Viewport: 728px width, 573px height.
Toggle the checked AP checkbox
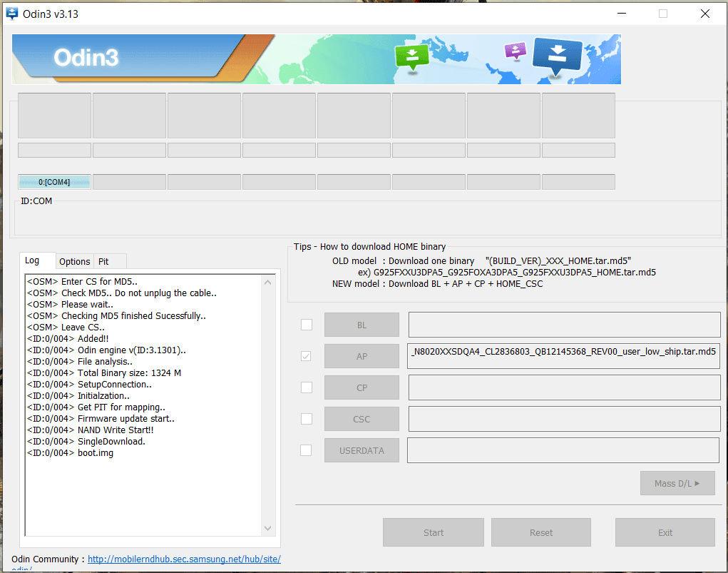306,356
